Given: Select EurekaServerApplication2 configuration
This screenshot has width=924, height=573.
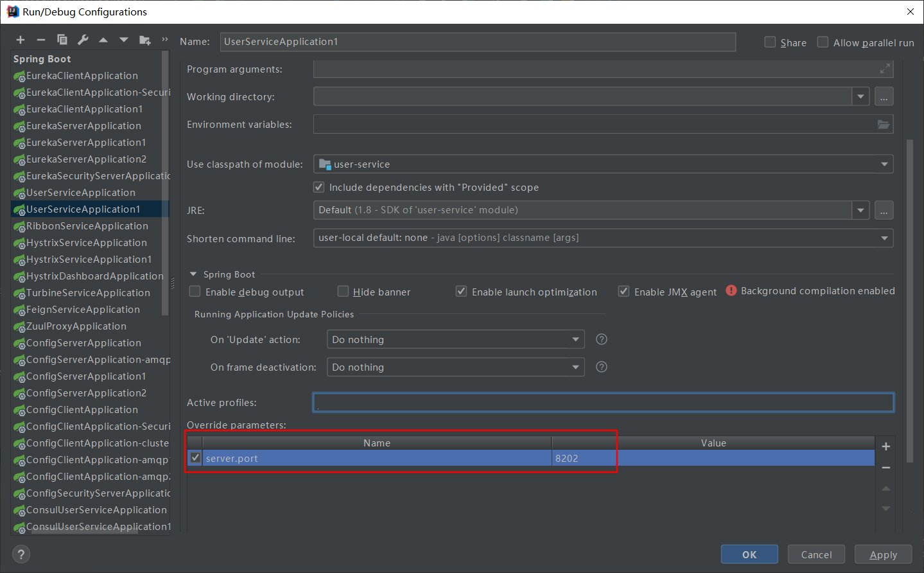Looking at the screenshot, I should click(x=86, y=159).
